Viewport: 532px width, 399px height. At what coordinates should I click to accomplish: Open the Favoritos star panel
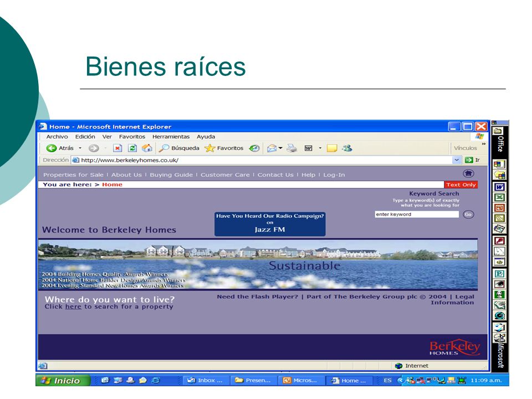pyautogui.click(x=224, y=148)
